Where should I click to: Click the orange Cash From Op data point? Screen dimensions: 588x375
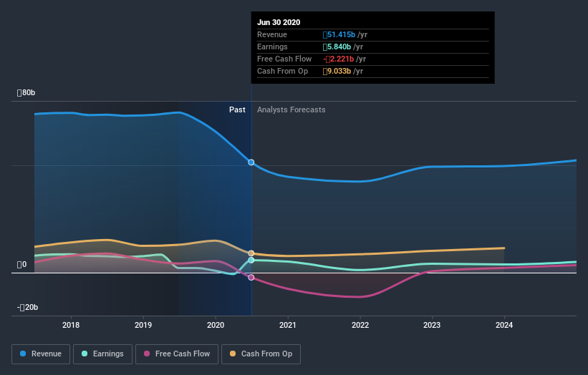[x=251, y=253]
